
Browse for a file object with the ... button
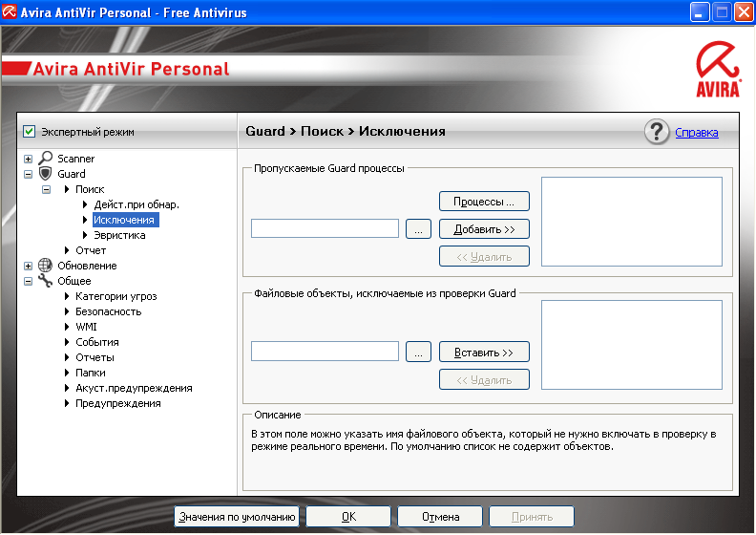(x=418, y=352)
